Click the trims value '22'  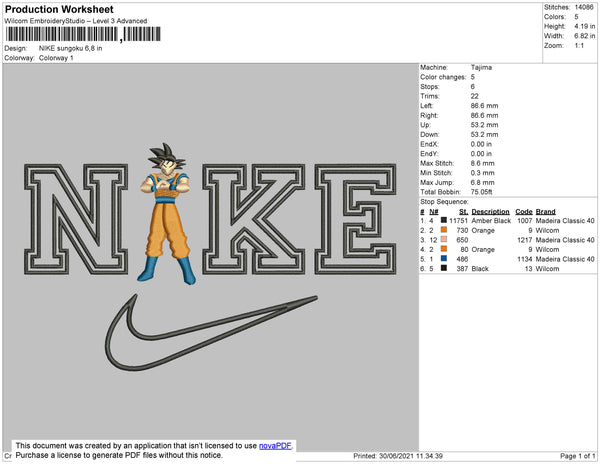[474, 96]
